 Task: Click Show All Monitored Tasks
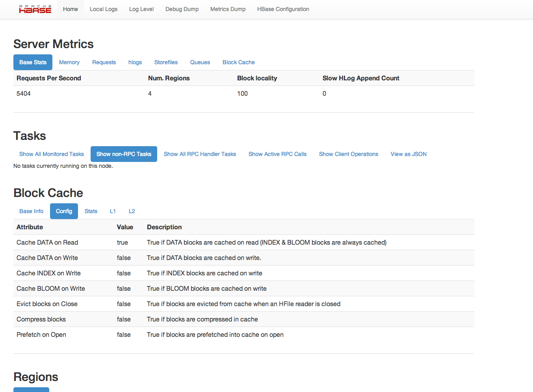tap(52, 154)
